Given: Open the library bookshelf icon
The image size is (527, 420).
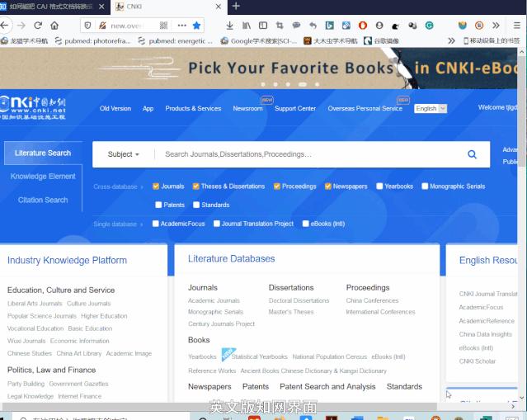Looking at the screenshot, I should (x=247, y=26).
